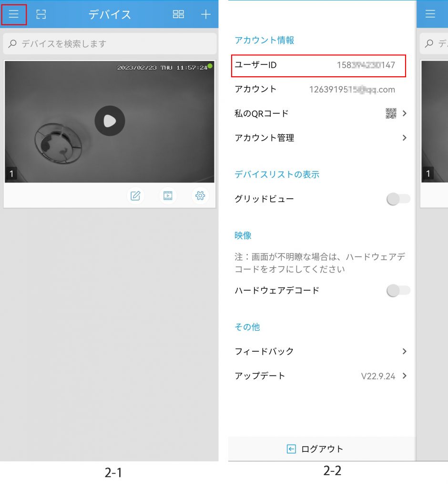This screenshot has height=488, width=448.
Task: Tap the edit pencil icon under camera
Action: (135, 196)
